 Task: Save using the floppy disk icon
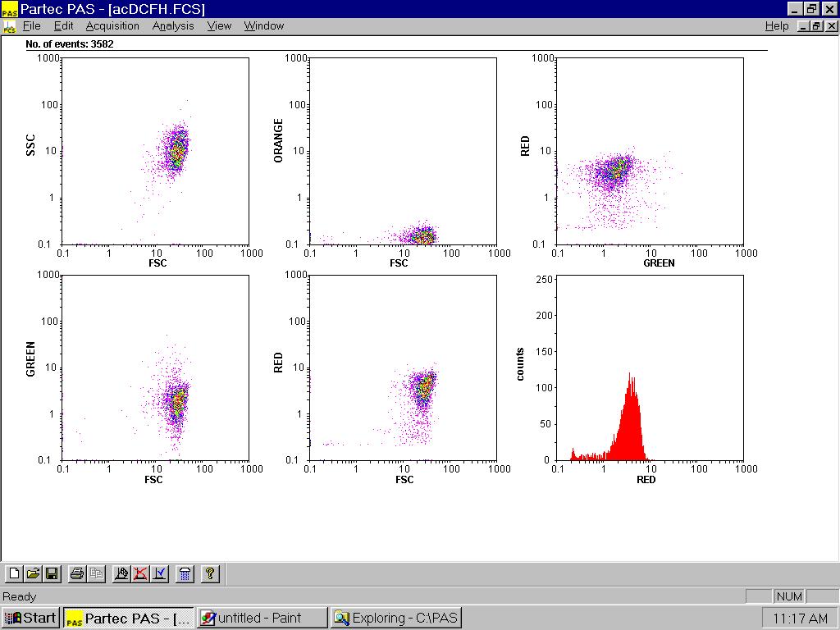point(51,574)
